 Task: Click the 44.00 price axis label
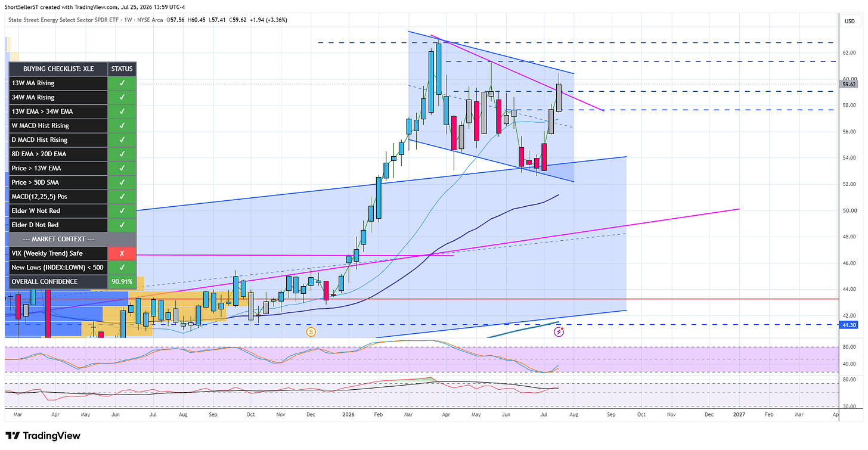coord(848,289)
